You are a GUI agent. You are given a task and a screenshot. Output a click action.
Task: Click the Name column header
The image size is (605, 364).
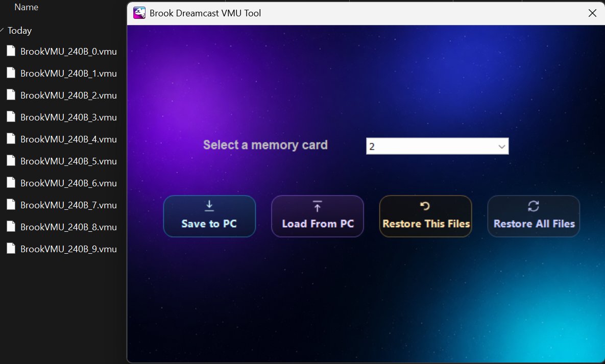[26, 7]
